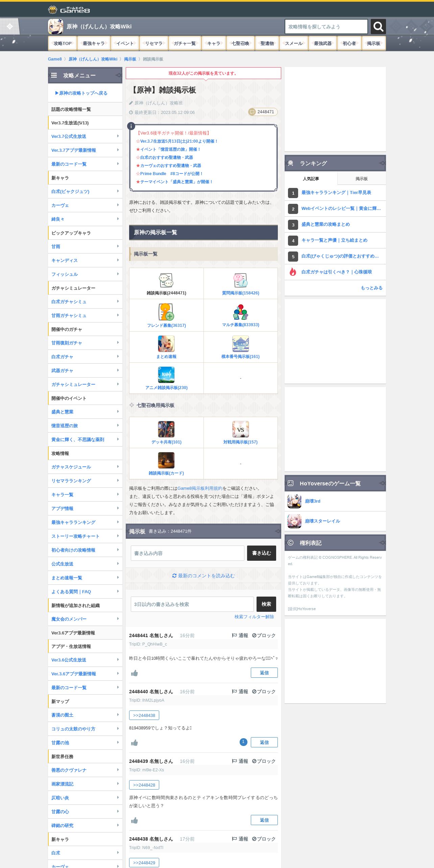434x868 pixels.
Task: Open the 攻略メニュー hamburger header
Action: pos(85,75)
